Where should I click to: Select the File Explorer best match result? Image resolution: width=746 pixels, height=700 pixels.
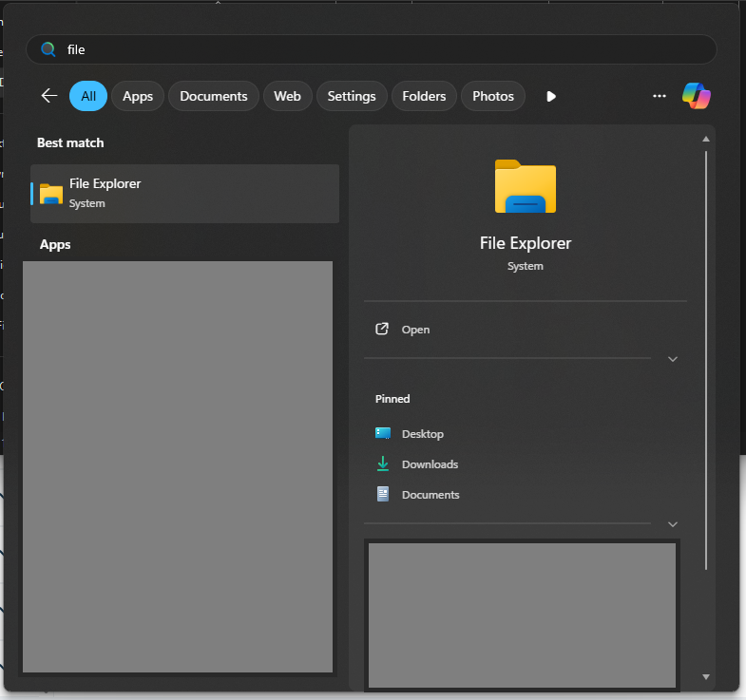184,194
